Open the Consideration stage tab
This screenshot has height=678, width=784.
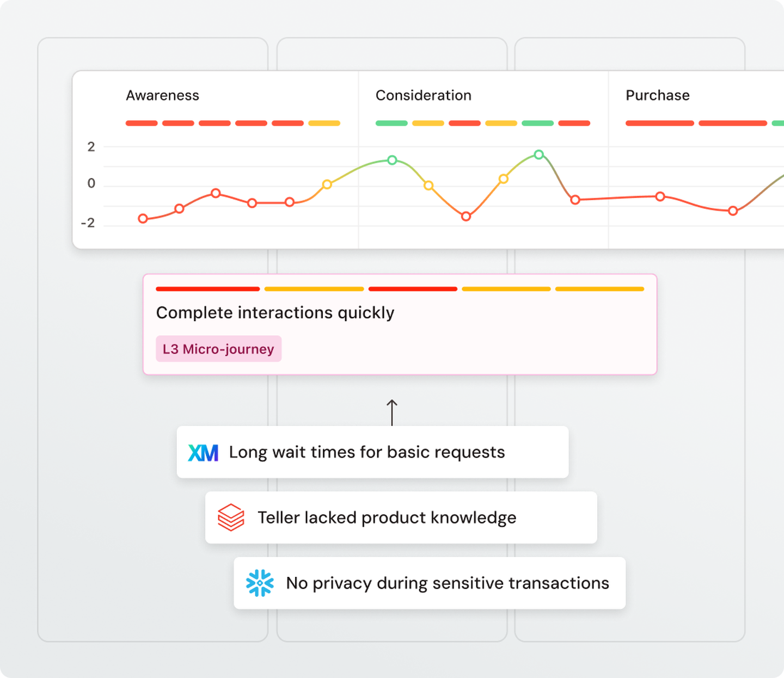(423, 95)
